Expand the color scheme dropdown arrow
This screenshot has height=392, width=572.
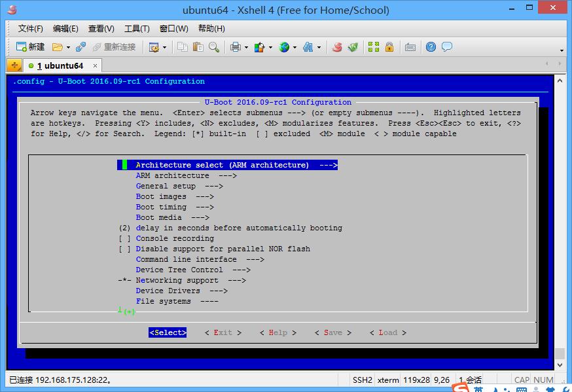coord(270,47)
